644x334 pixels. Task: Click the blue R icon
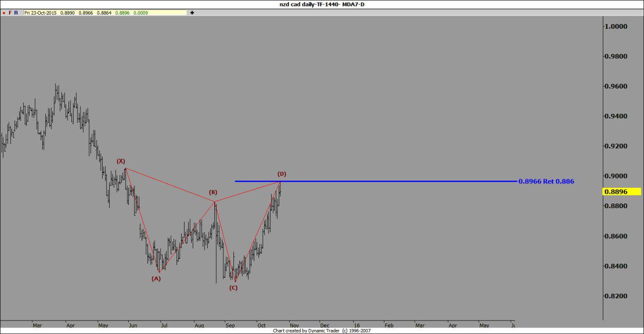point(16,13)
